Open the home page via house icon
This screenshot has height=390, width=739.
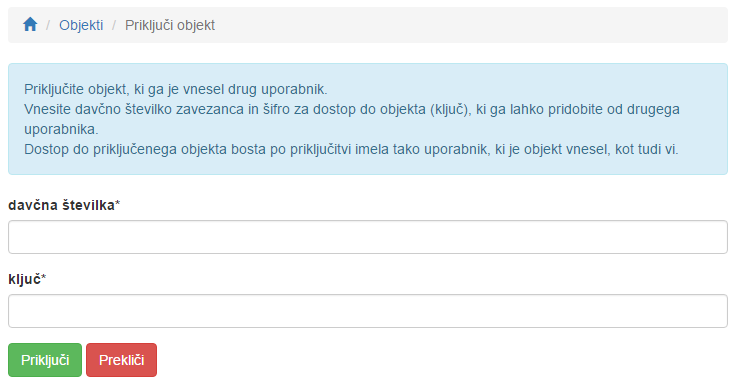(x=30, y=25)
